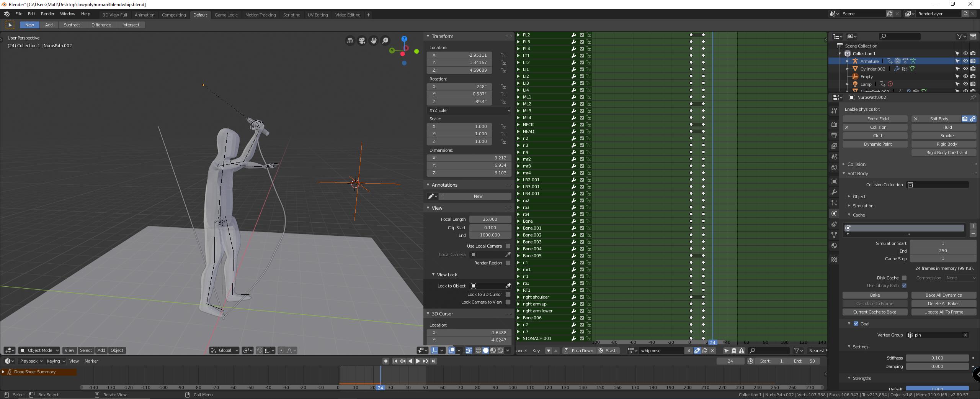The width and height of the screenshot is (980, 399).
Task: Click the add cache plus icon
Action: (x=973, y=226)
